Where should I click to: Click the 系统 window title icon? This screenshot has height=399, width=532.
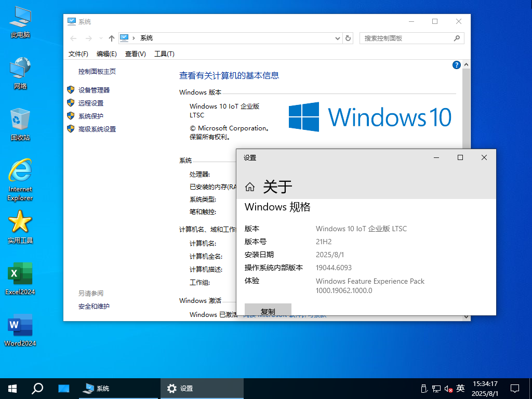[72, 22]
